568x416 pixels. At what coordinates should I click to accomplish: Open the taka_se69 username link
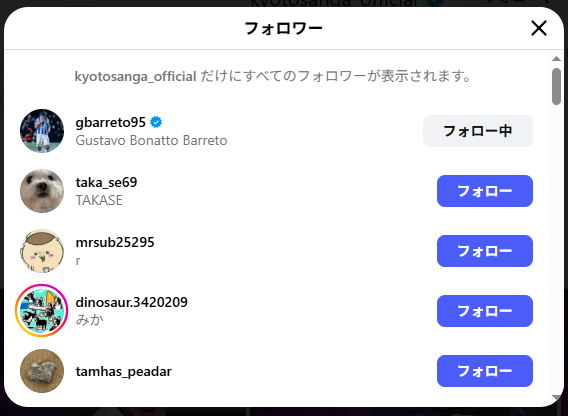(x=106, y=182)
